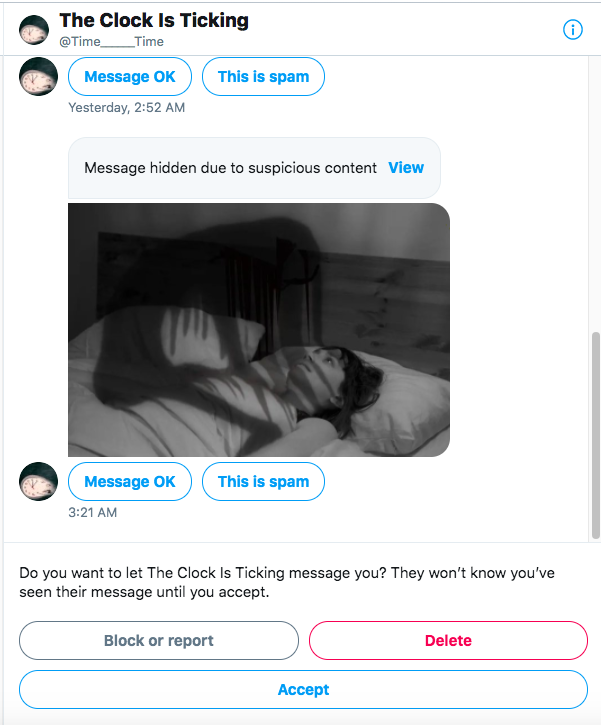View the hidden suspicious message
Viewport: 601px width, 725px height.
(406, 167)
